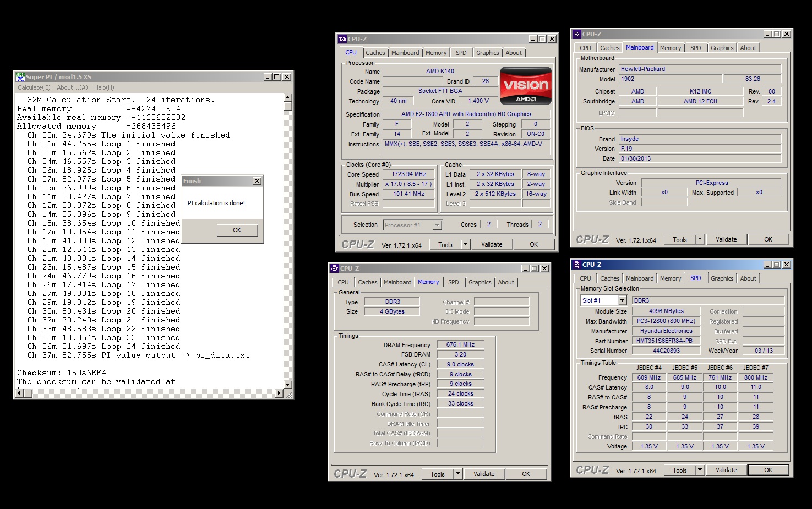
Task: Click Tools button in CPU window
Action: 445,244
